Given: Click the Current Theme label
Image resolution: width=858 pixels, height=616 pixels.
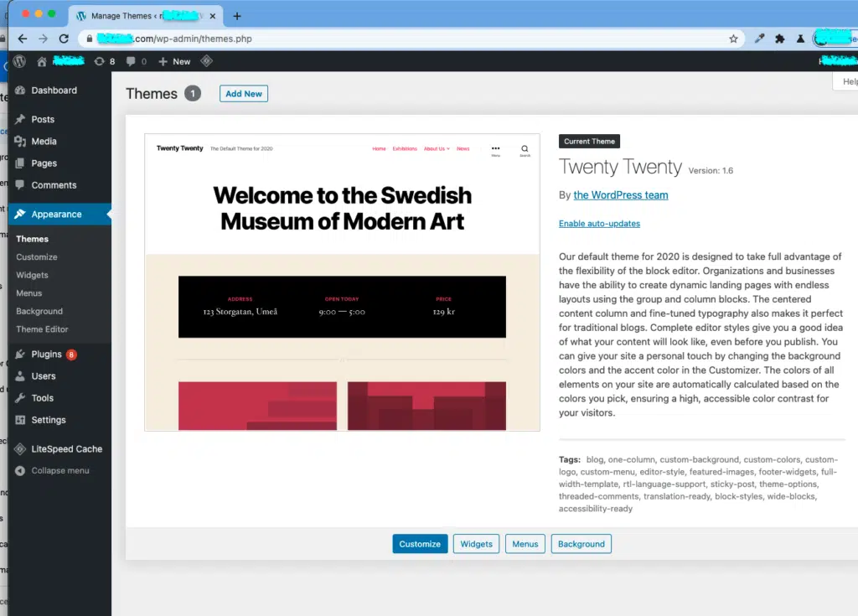Looking at the screenshot, I should pyautogui.click(x=589, y=142).
